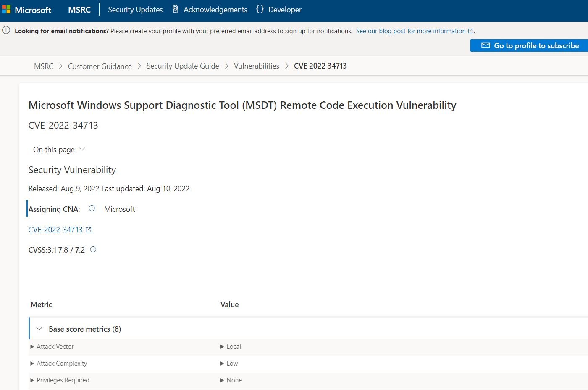Open the blog post information link
Screen dimensions: 588x390
coord(411,31)
